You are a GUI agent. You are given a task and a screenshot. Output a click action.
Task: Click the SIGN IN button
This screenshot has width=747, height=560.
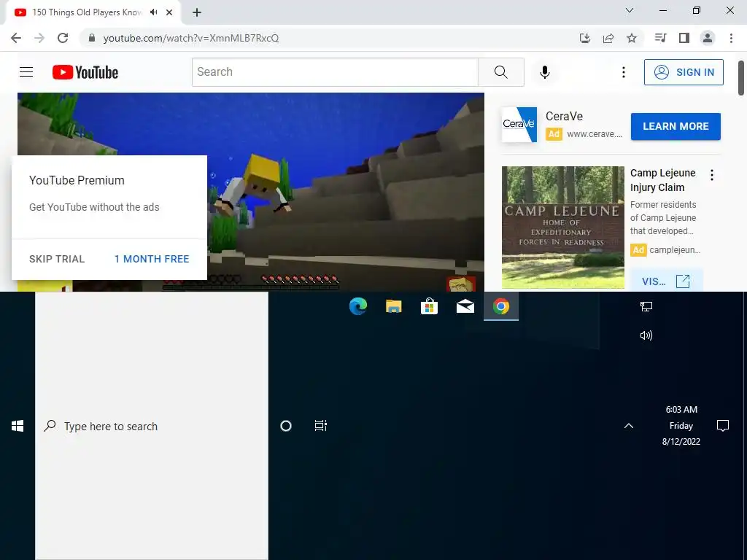coord(684,72)
